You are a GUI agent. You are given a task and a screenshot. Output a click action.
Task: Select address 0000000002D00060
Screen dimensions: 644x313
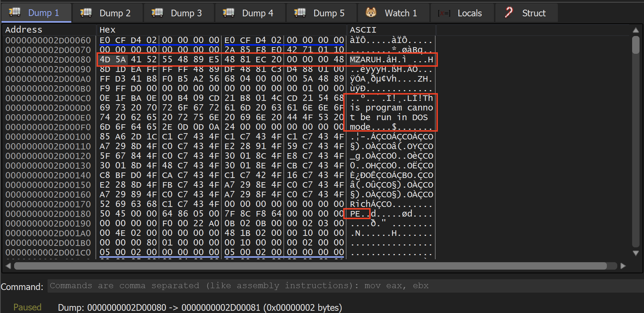[48, 40]
